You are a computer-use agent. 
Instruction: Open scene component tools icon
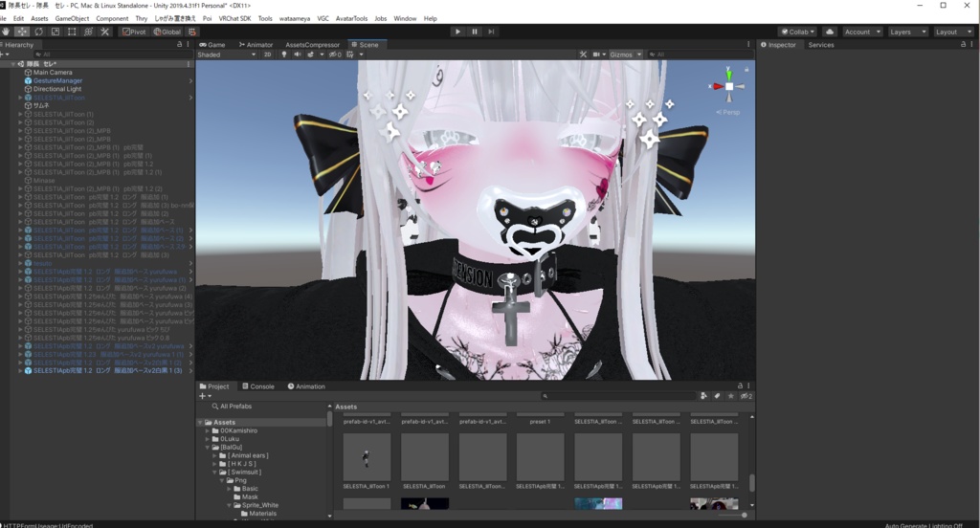point(583,55)
